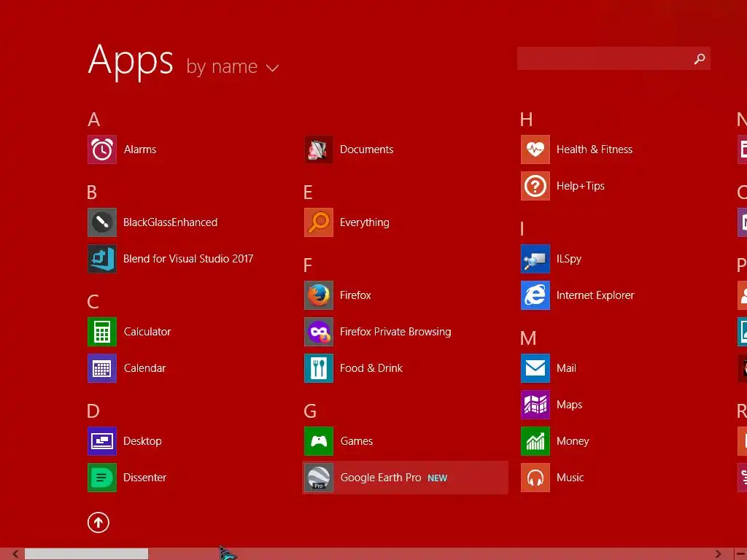The width and height of the screenshot is (747, 560).
Task: Select the 'Firefox Private Browsing' label
Action: click(x=395, y=332)
